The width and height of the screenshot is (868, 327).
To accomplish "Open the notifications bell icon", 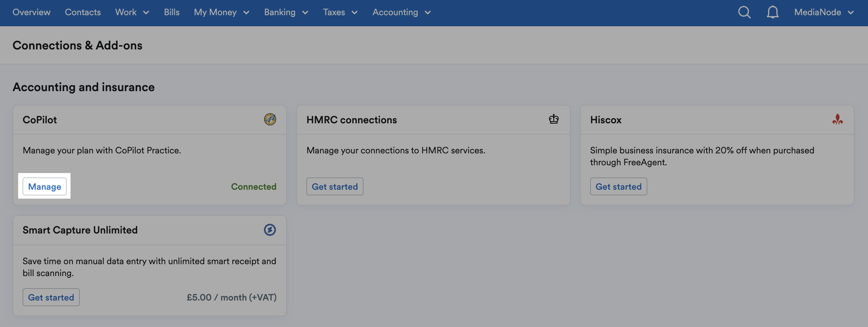I will 772,13.
